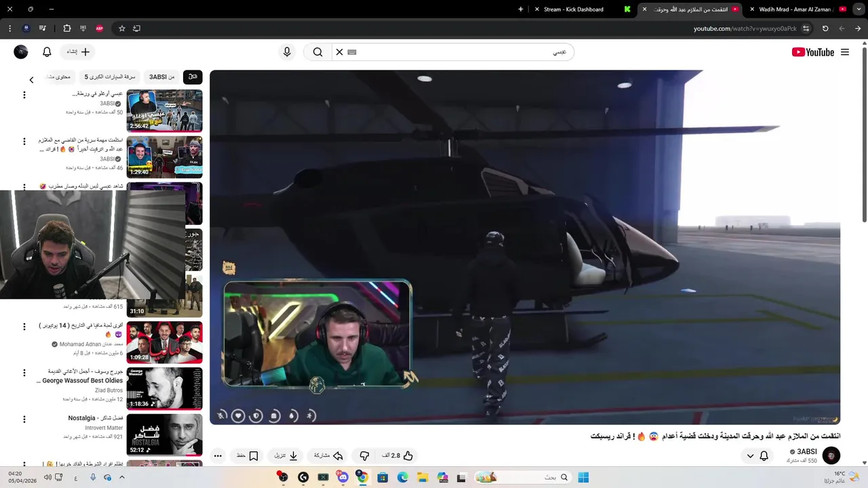Viewport: 868px width, 488px height.
Task: Share the video (مشاركة)
Action: tap(328, 456)
